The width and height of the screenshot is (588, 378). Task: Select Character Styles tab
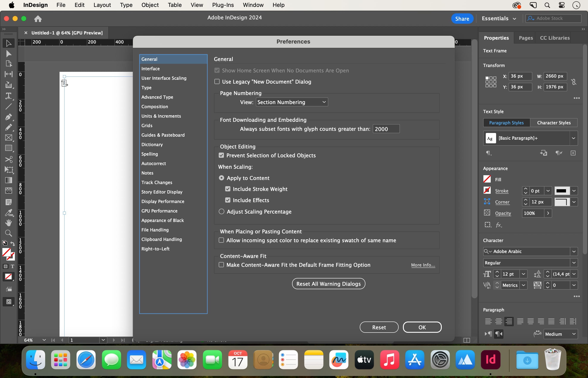(554, 123)
